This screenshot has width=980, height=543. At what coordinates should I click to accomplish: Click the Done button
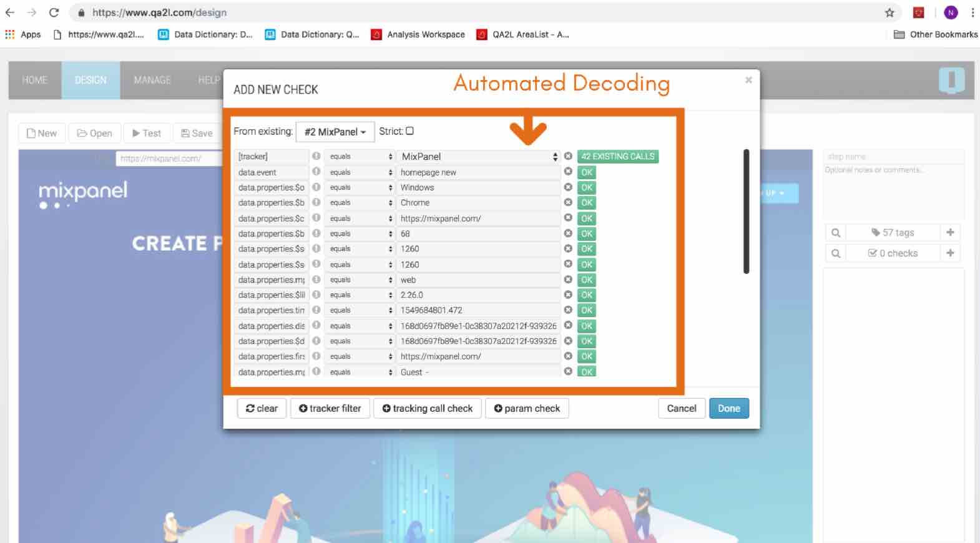729,408
